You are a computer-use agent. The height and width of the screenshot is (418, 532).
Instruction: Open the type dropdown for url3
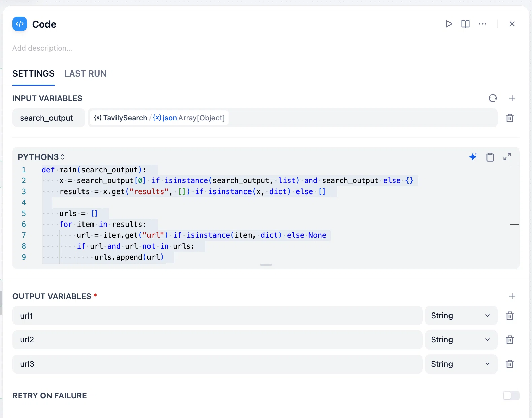[461, 364]
